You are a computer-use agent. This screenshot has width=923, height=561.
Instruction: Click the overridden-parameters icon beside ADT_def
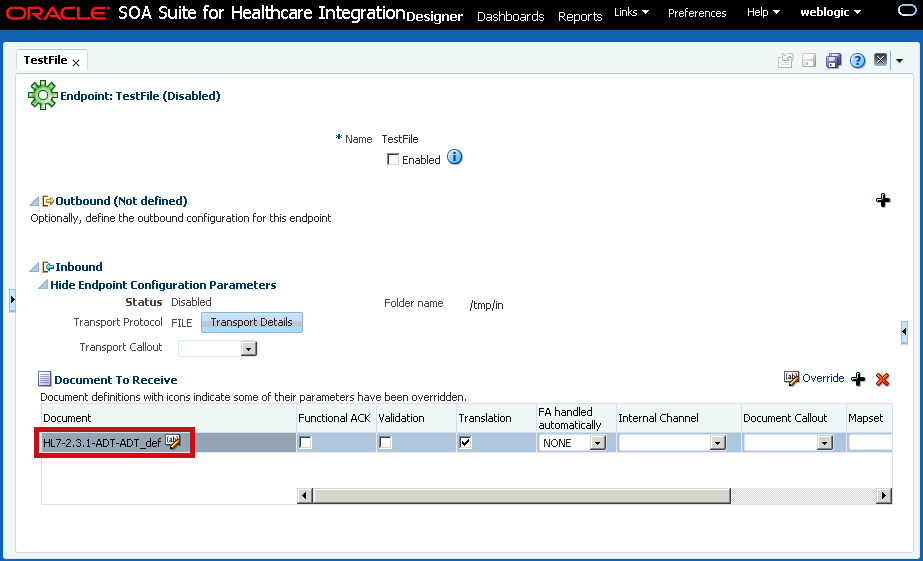[172, 442]
